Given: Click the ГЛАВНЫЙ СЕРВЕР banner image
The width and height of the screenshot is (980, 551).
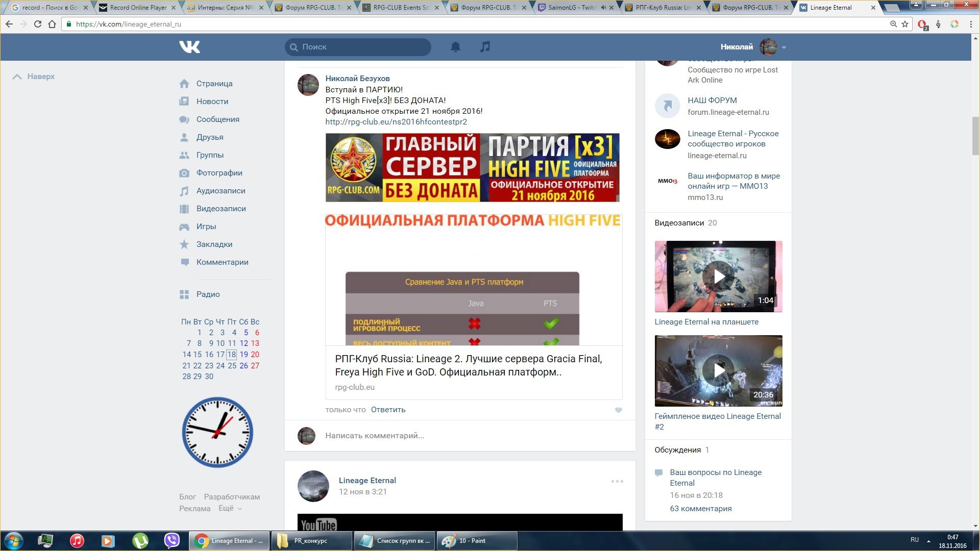Looking at the screenshot, I should click(x=472, y=168).
